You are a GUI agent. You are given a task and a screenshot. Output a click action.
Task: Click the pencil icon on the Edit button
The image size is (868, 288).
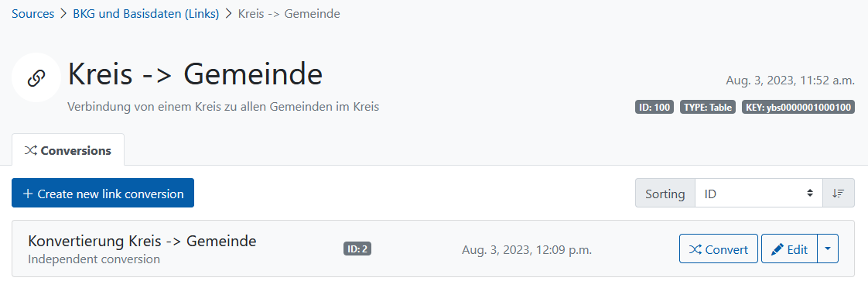pyautogui.click(x=777, y=249)
